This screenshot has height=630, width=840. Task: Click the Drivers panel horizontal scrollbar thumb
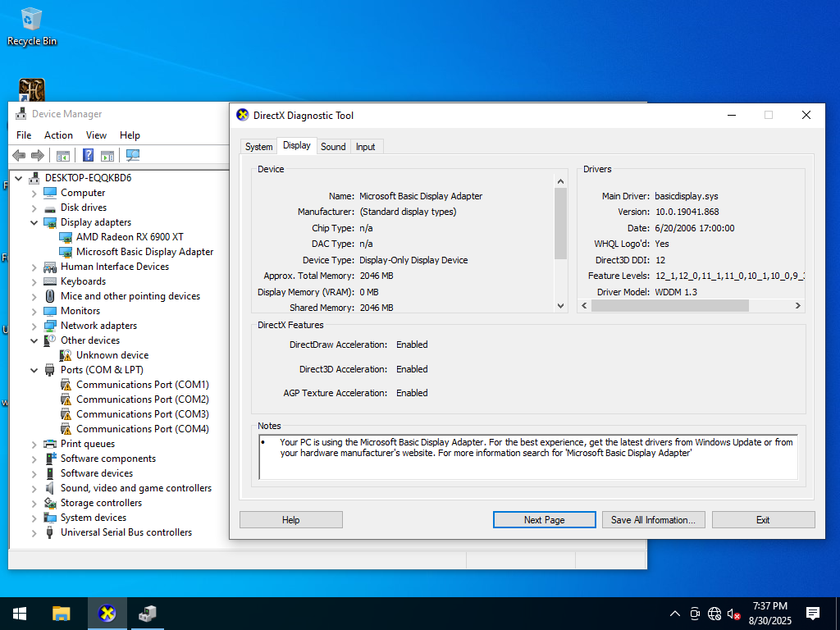pos(669,306)
